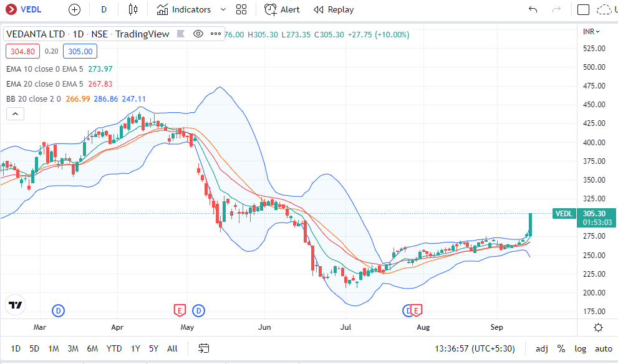The image size is (618, 364).
Task: Open the Indicators dialog
Action: coord(184,9)
